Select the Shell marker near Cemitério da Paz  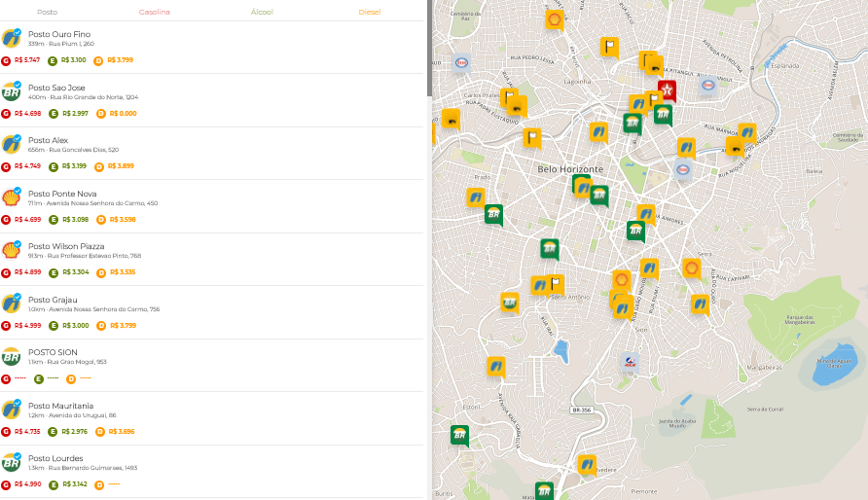pos(554,20)
